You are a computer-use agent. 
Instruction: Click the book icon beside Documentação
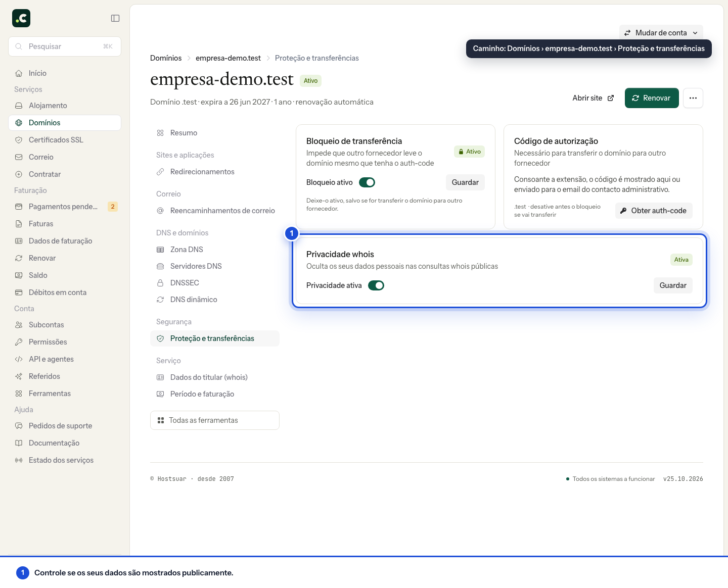pyautogui.click(x=19, y=443)
